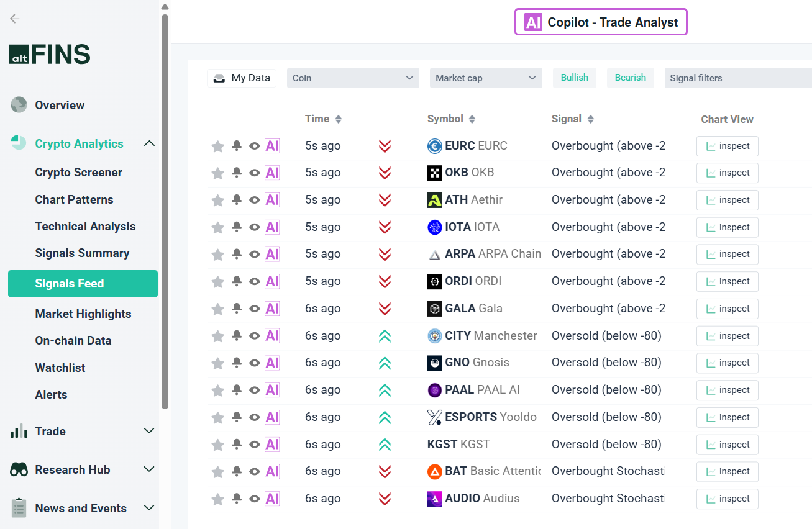Toggle watch eye on ARPA Chain row
The width and height of the screenshot is (812, 529).
(x=255, y=254)
